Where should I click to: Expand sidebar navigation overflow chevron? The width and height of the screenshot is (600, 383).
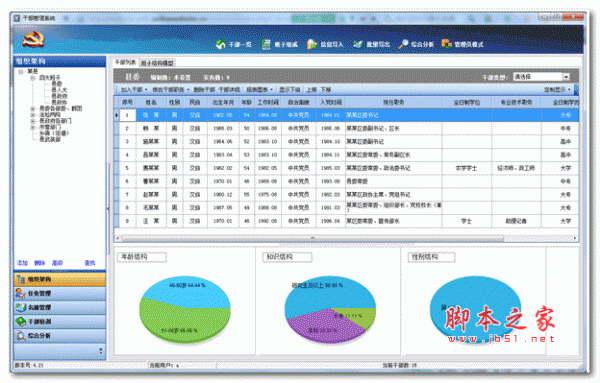point(101,350)
